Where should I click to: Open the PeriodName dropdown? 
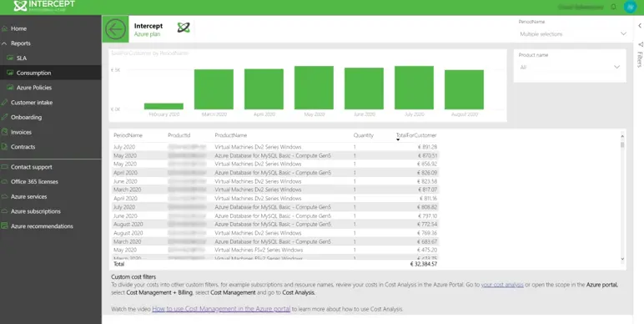point(573,34)
